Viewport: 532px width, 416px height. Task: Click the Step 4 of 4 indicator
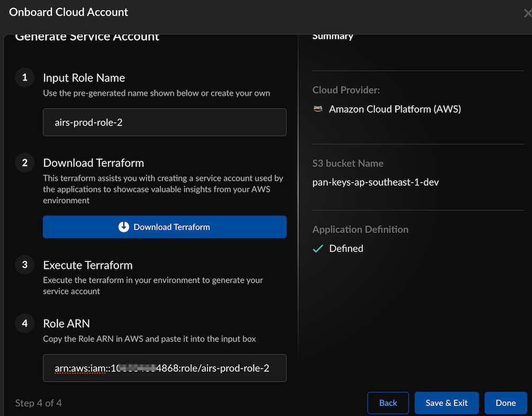click(39, 403)
